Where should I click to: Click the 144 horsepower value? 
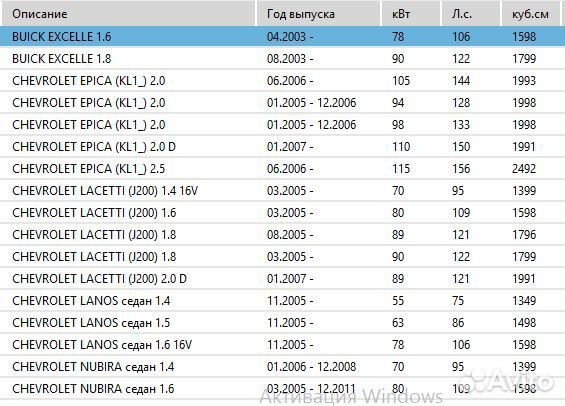(461, 81)
